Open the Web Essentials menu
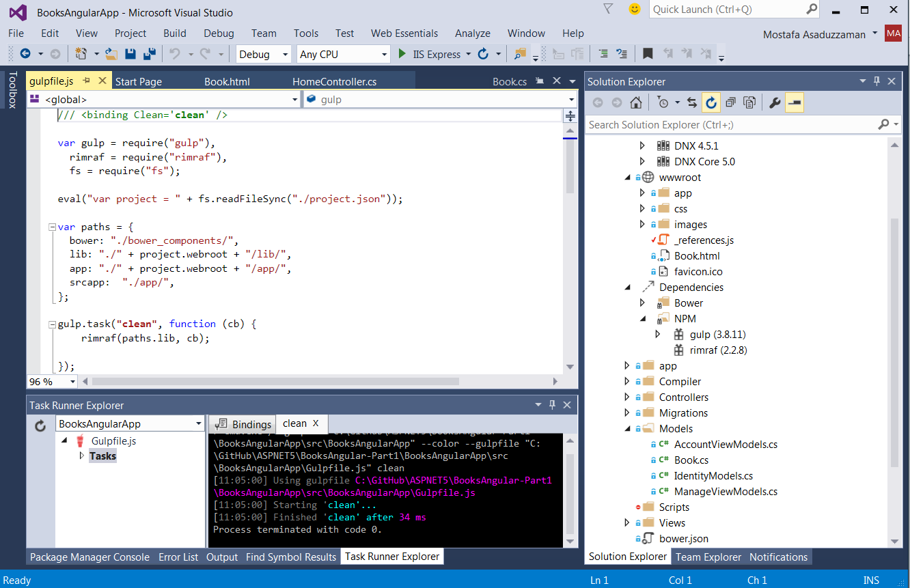The width and height of the screenshot is (910, 588). click(x=404, y=33)
